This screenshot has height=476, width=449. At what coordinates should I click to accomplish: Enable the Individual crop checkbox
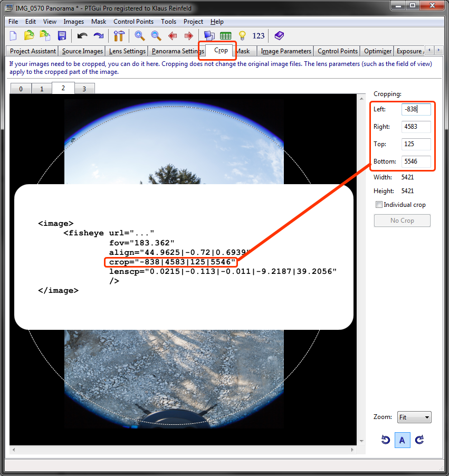[378, 205]
